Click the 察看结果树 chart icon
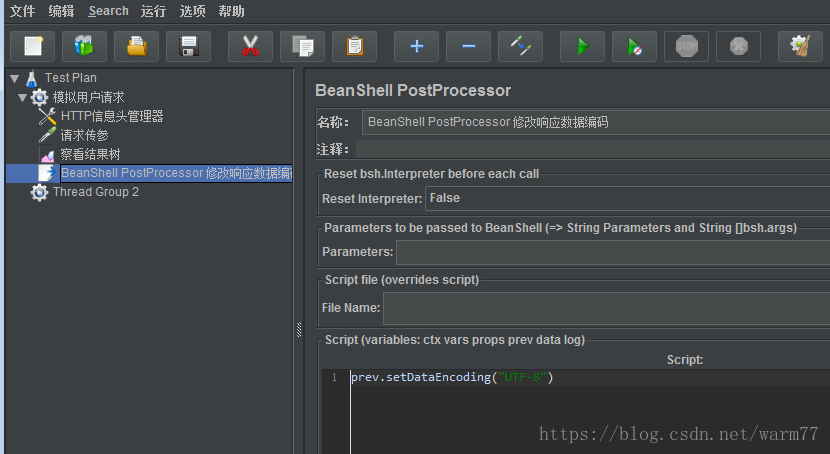Image resolution: width=830 pixels, height=454 pixels. [x=47, y=155]
